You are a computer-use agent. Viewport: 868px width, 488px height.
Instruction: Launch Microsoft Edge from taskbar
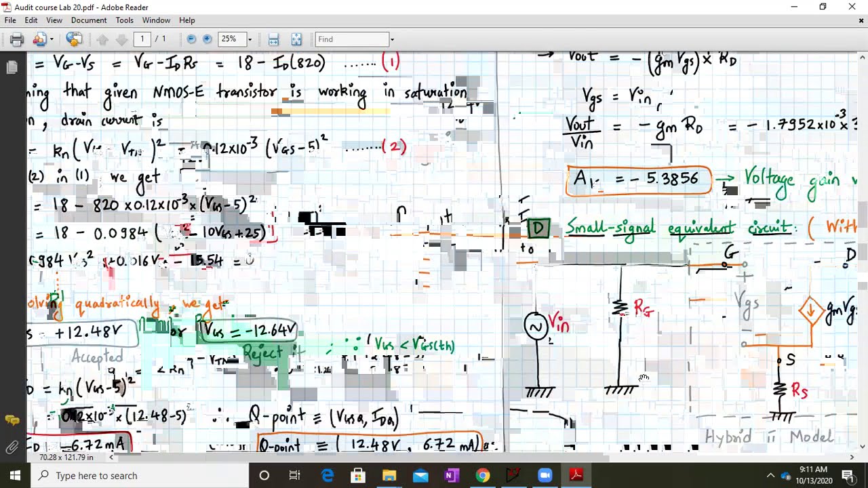[327, 476]
